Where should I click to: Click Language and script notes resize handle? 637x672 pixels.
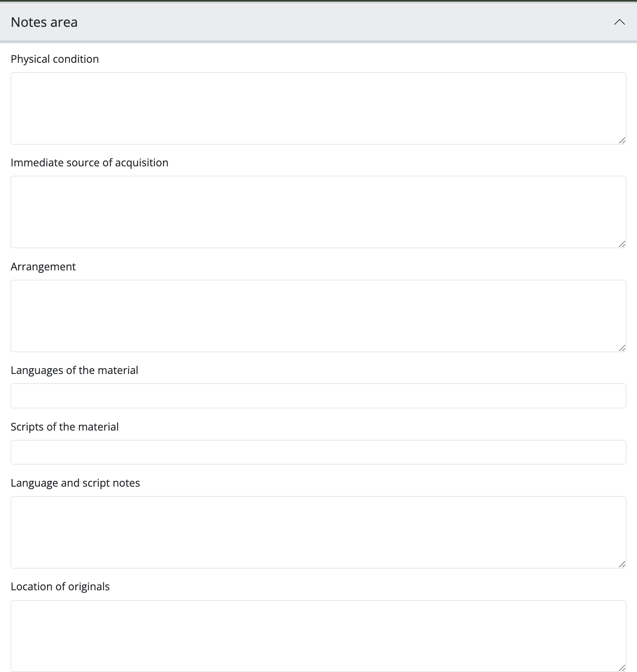[x=622, y=565]
